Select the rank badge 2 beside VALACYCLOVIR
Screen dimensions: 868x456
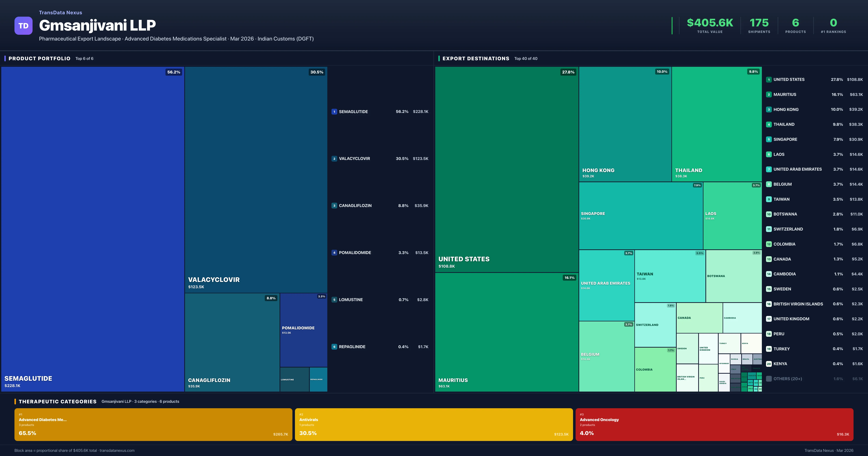point(334,158)
